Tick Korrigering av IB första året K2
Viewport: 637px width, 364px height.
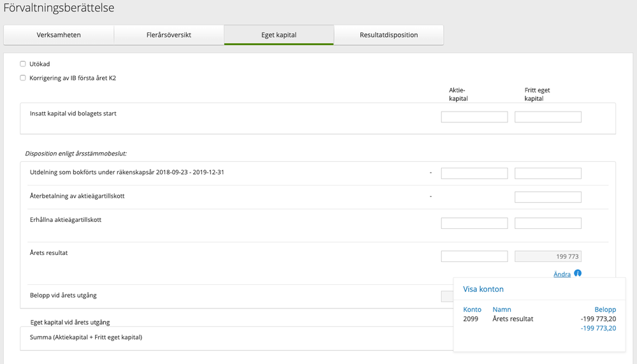[x=23, y=78]
